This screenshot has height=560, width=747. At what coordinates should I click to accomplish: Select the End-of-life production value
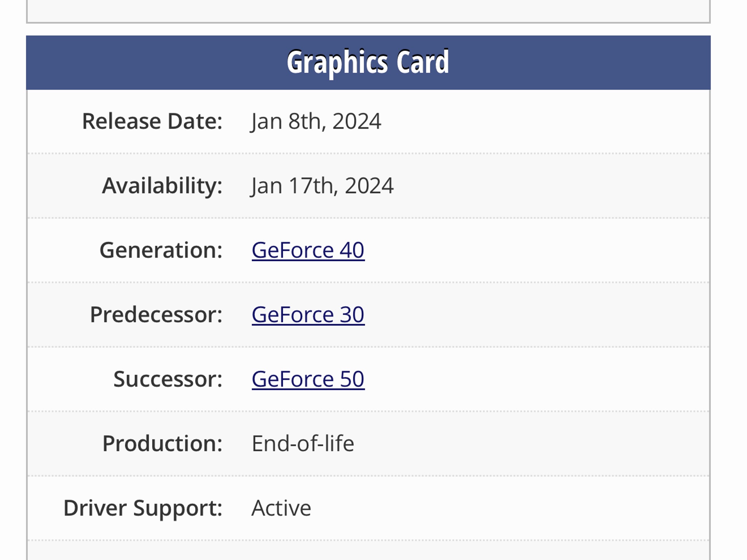click(303, 444)
